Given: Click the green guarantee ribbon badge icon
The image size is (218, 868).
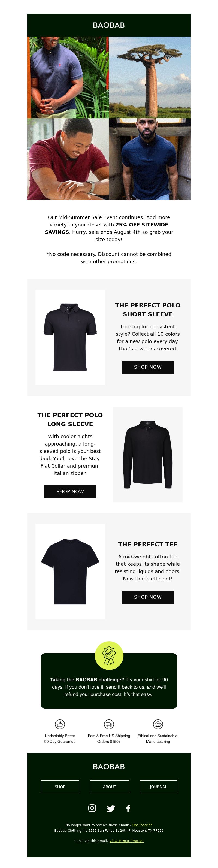Looking at the screenshot, I should click(x=109, y=655).
